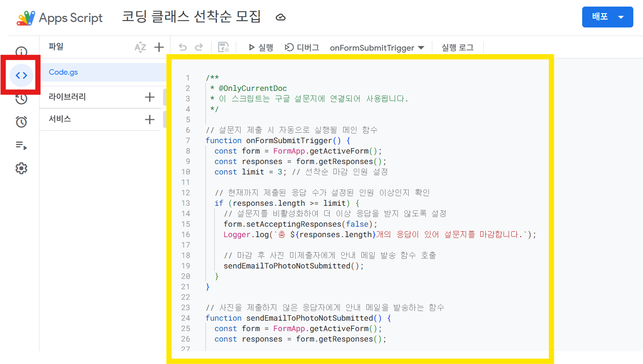
Task: Open the Overview info page
Action: pos(21,51)
